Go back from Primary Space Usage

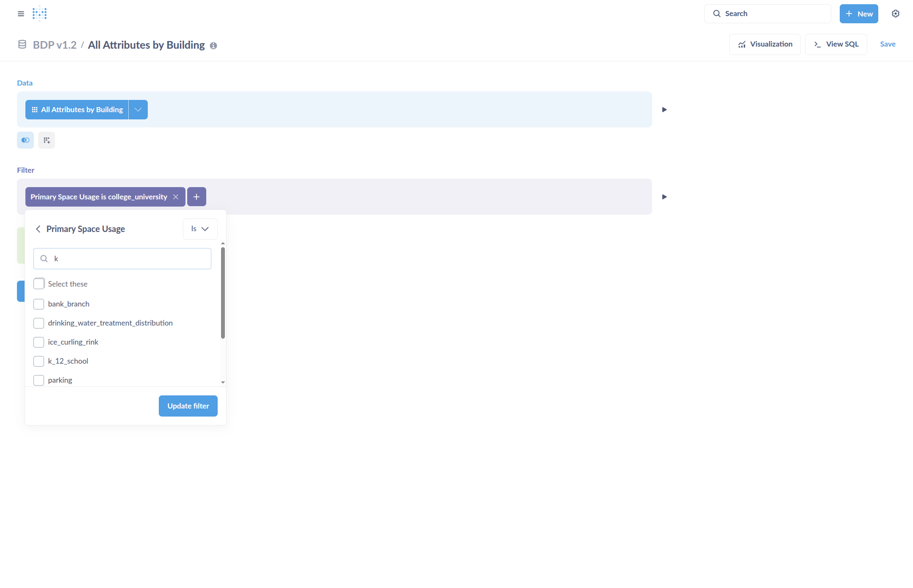(38, 229)
